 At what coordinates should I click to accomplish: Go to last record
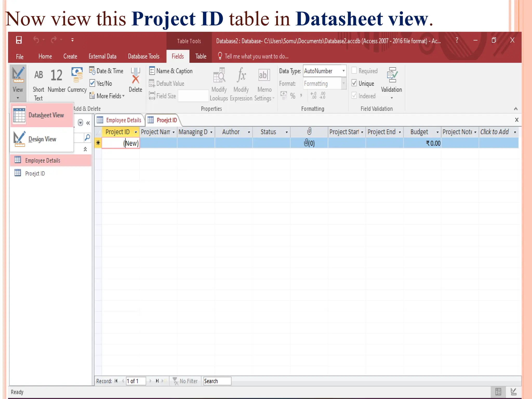(157, 381)
